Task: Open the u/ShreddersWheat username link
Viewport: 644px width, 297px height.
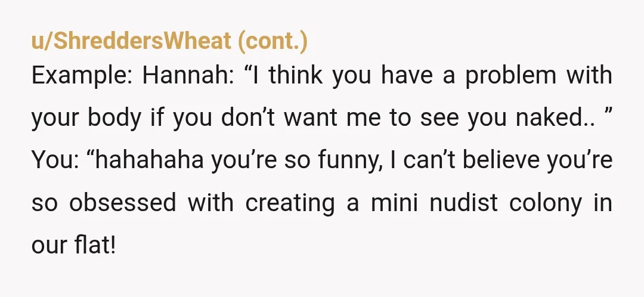Action: coord(131,41)
